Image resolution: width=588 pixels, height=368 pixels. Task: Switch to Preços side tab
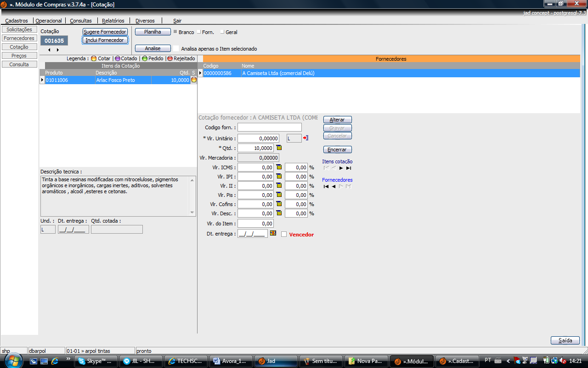[19, 56]
